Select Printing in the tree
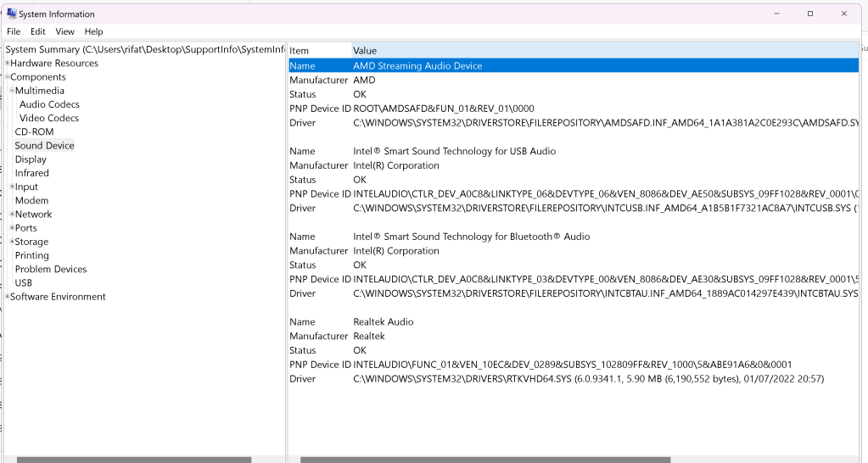The height and width of the screenshot is (463, 868). tap(31, 255)
